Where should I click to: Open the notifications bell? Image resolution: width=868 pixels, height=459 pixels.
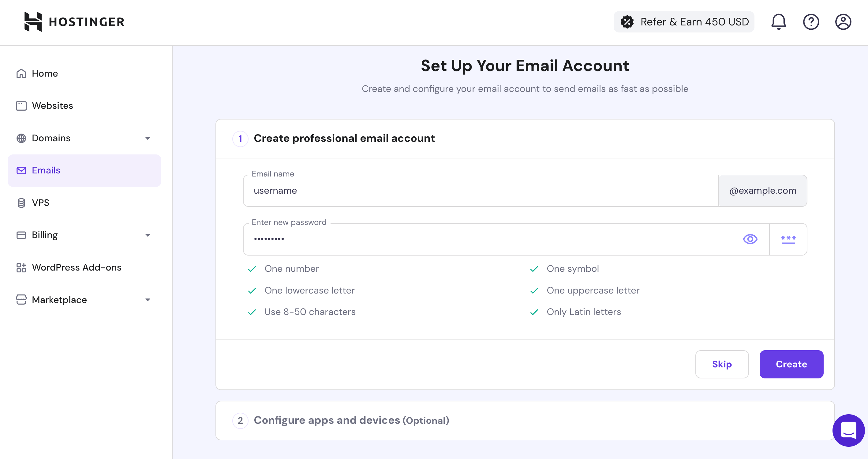pos(778,22)
